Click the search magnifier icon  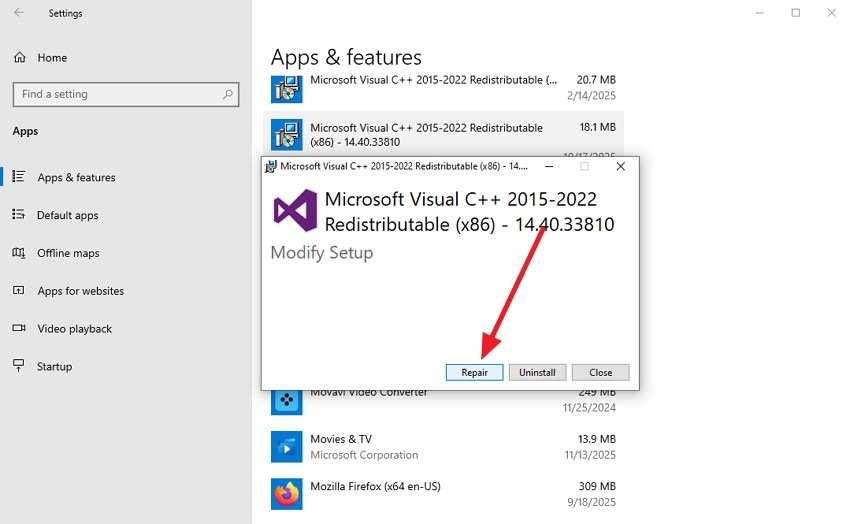pos(229,95)
